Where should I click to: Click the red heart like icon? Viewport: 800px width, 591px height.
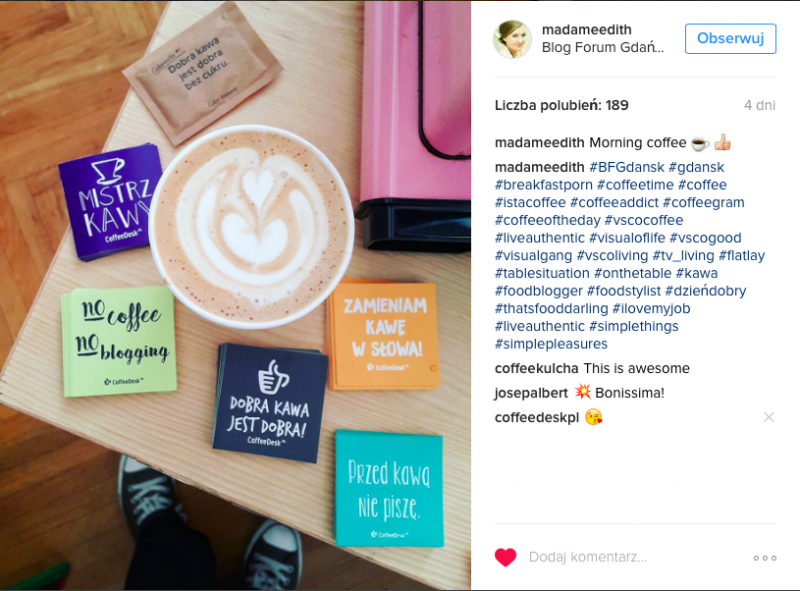tap(506, 557)
